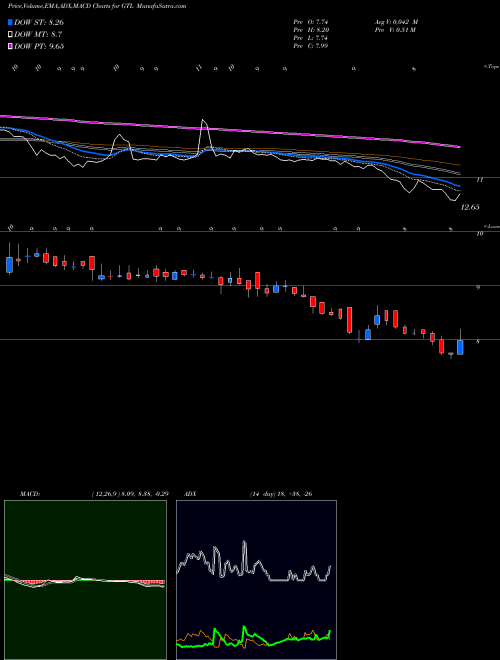Click the 9 price axis label
The width and height of the screenshot is (500, 660).
[x=478, y=287]
